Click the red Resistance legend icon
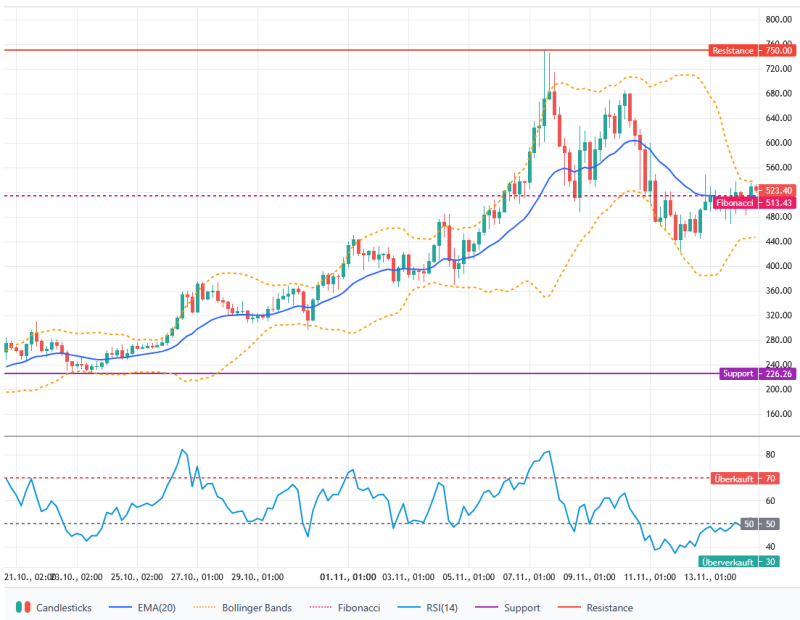The height and width of the screenshot is (620, 800). pos(572,607)
